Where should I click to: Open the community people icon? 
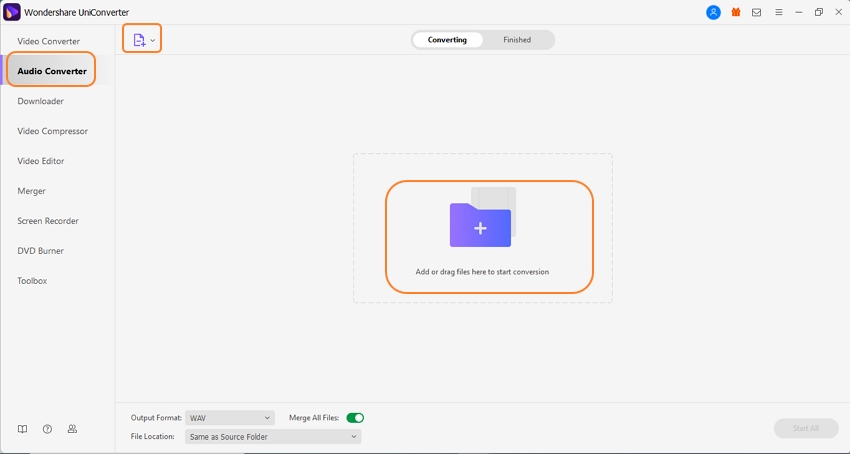coord(72,429)
